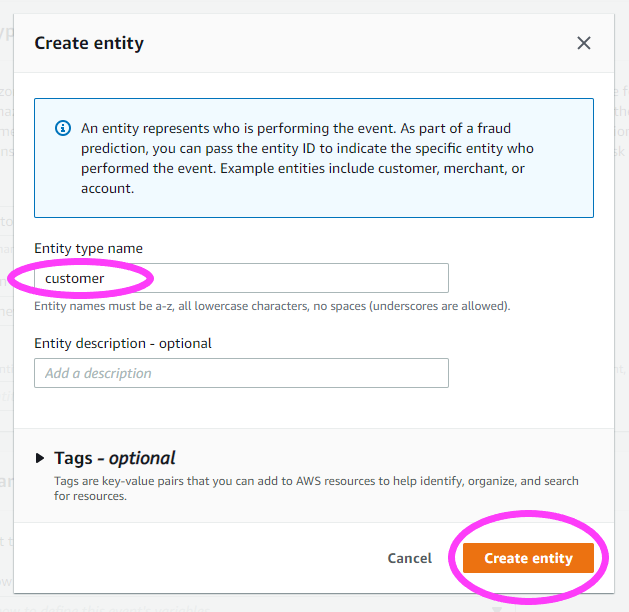Screen dimensions: 629x612
Task: Click the blue info alert box border area
Action: pos(314,158)
